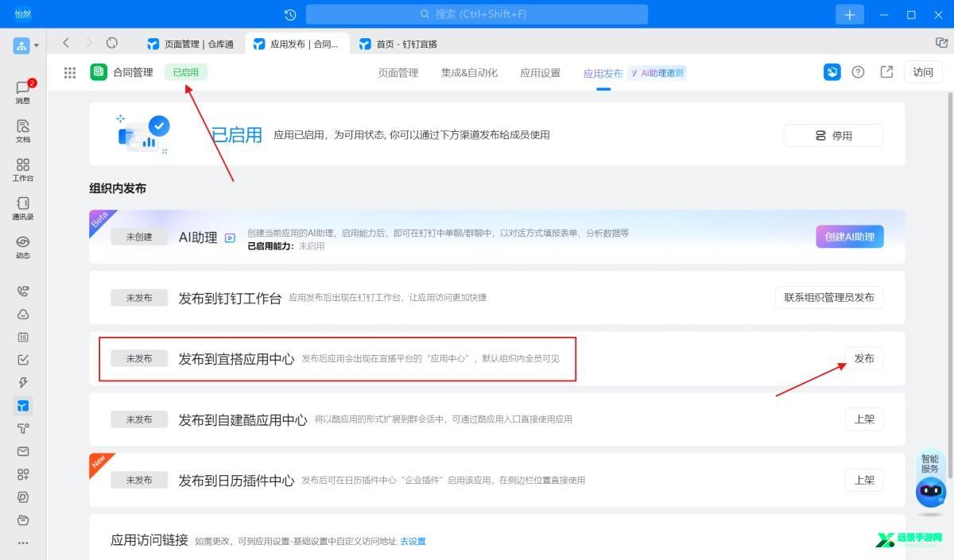The width and height of the screenshot is (954, 560).
Task: Open the nine-dot app grid menu
Action: click(x=70, y=72)
